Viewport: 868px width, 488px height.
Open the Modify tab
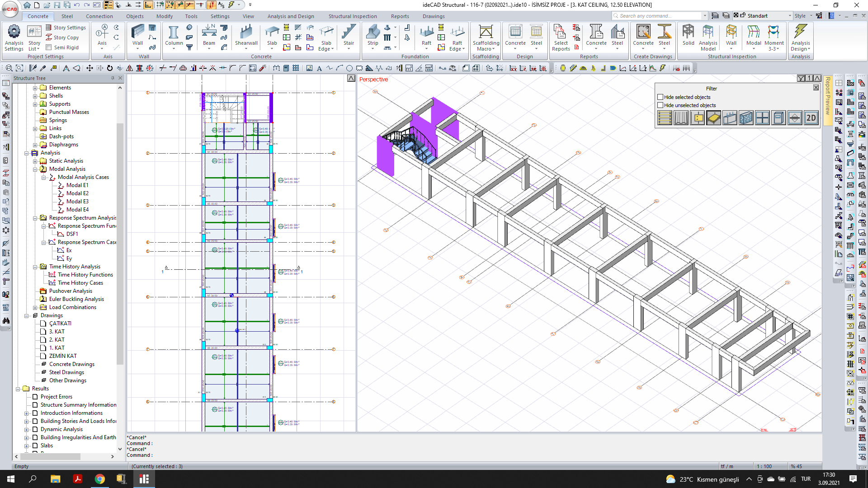[165, 16]
